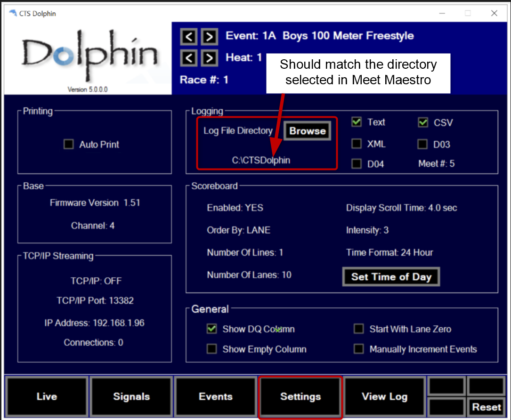Image resolution: width=511 pixels, height=420 pixels.
Task: Click TCP/IP Port: 13382 value
Action: click(95, 300)
